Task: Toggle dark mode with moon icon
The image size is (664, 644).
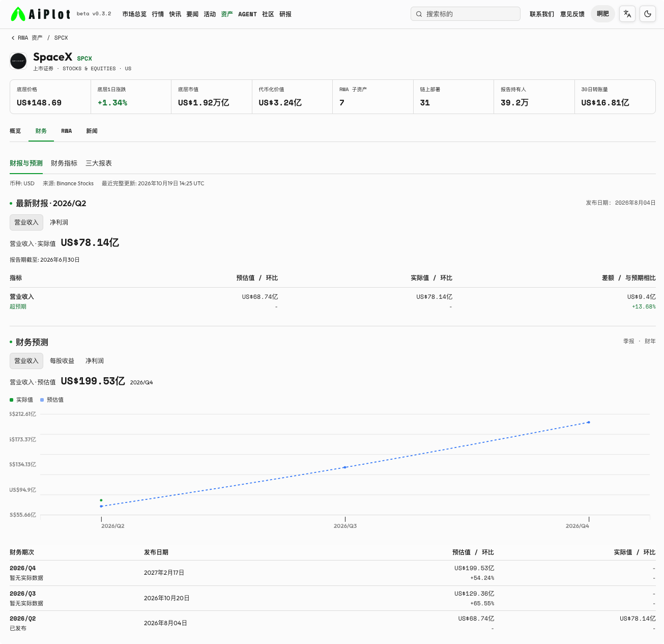Action: [x=648, y=14]
